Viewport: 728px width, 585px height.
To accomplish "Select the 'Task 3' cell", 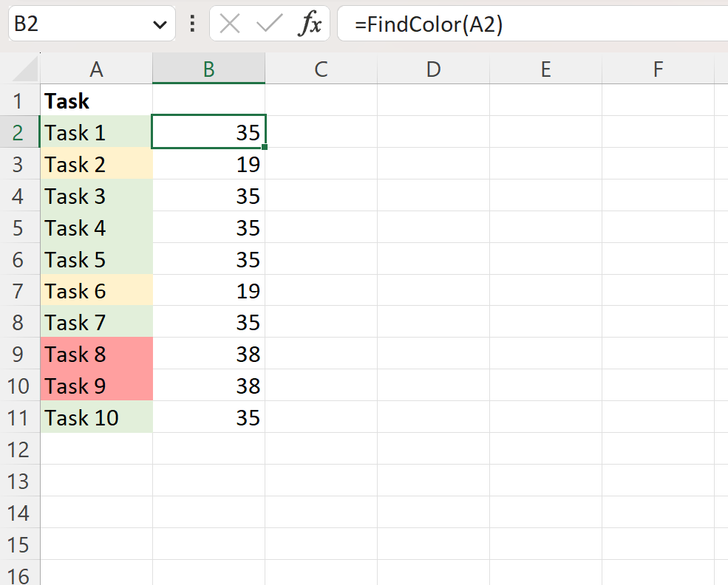I will pos(96,195).
